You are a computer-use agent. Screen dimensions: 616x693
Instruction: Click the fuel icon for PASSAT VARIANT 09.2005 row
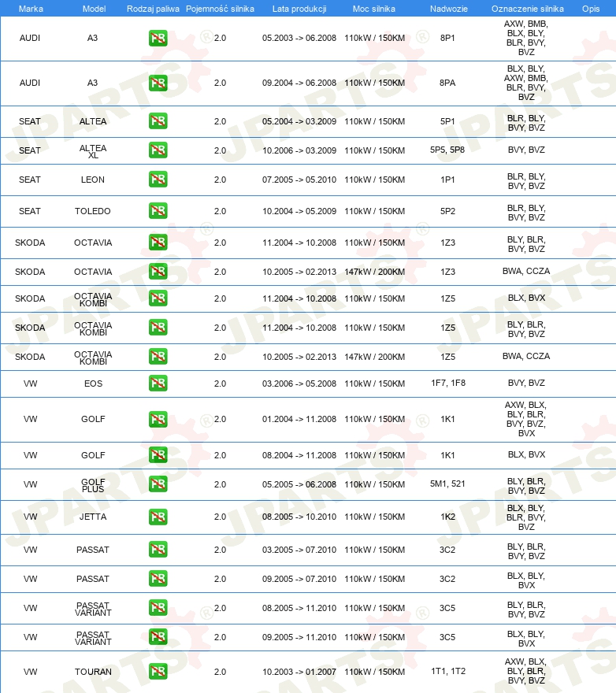click(x=158, y=637)
